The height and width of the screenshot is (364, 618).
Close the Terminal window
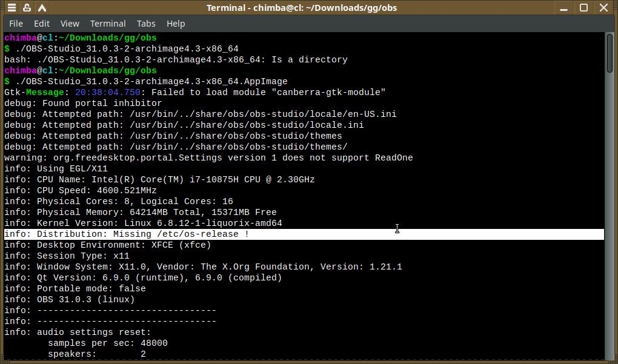pyautogui.click(x=603, y=7)
